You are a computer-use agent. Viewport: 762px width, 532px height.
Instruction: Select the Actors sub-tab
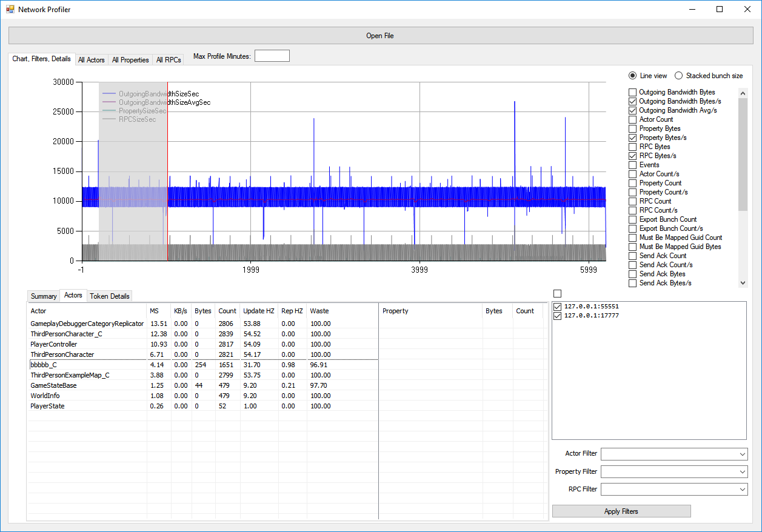[73, 295]
